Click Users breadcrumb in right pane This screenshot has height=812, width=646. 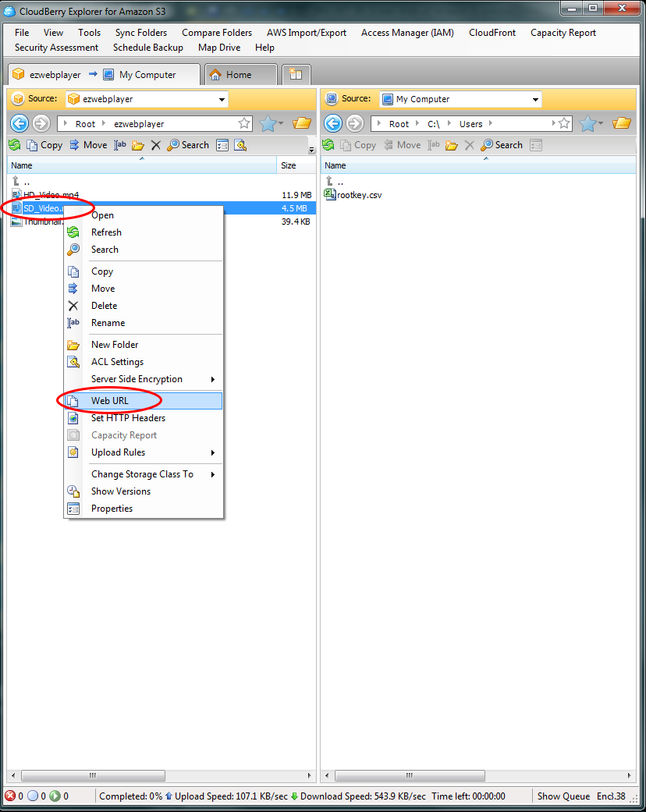pyautogui.click(x=471, y=124)
